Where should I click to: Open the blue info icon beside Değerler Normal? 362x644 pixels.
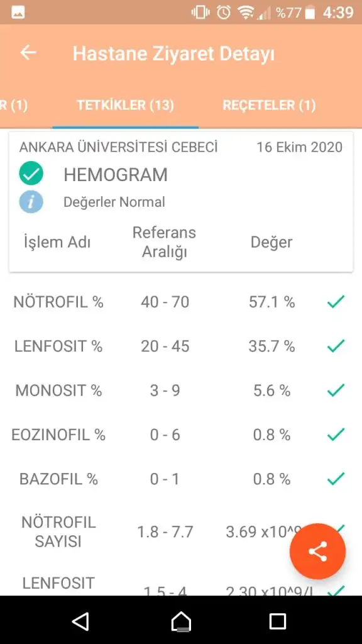click(x=31, y=202)
